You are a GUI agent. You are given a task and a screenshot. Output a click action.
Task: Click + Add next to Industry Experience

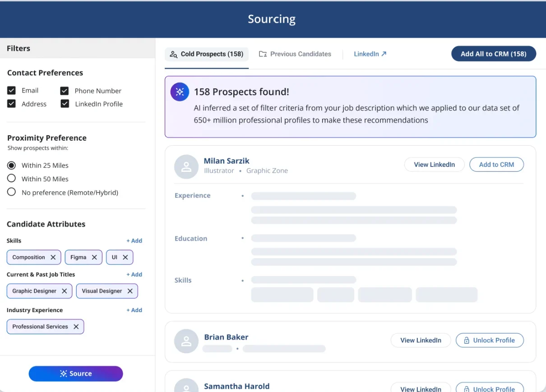pos(134,310)
